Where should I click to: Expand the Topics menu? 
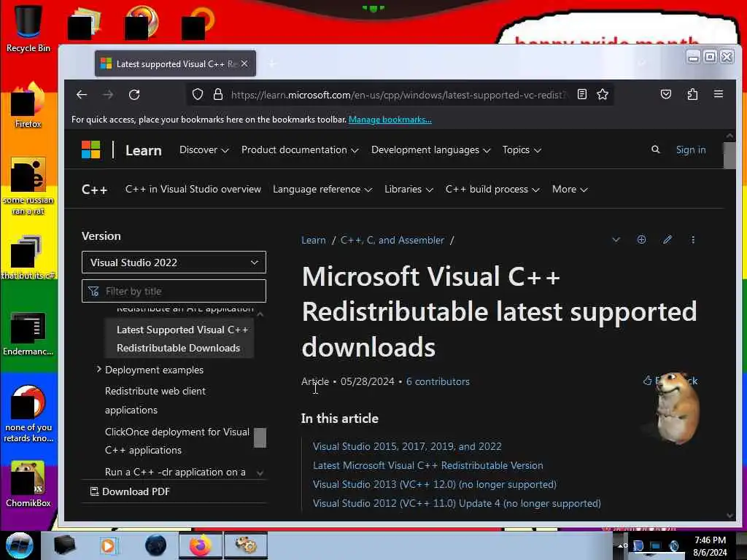[x=522, y=150]
